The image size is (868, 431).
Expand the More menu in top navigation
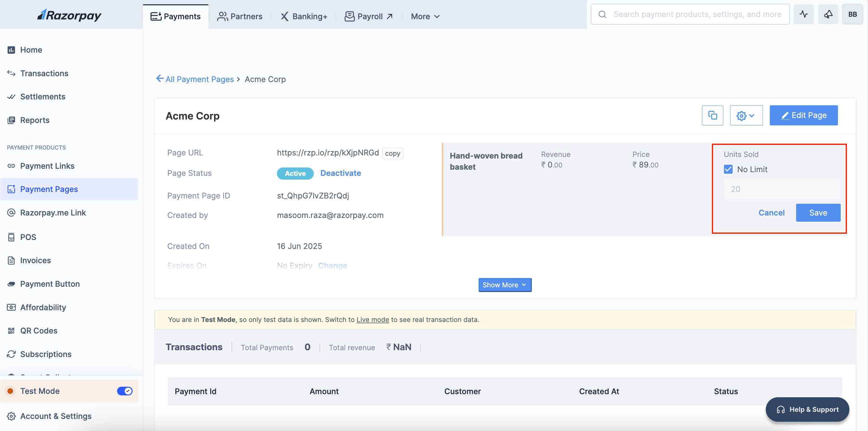pos(425,16)
